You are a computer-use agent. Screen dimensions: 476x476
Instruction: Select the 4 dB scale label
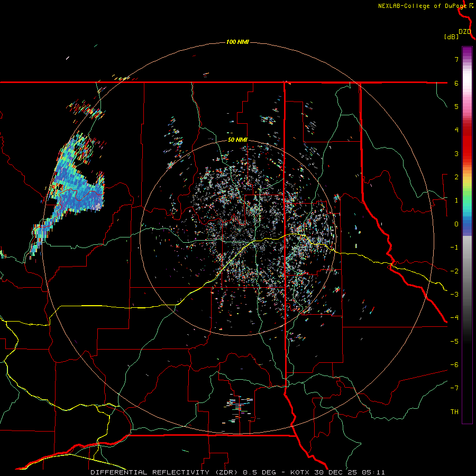tap(456, 130)
